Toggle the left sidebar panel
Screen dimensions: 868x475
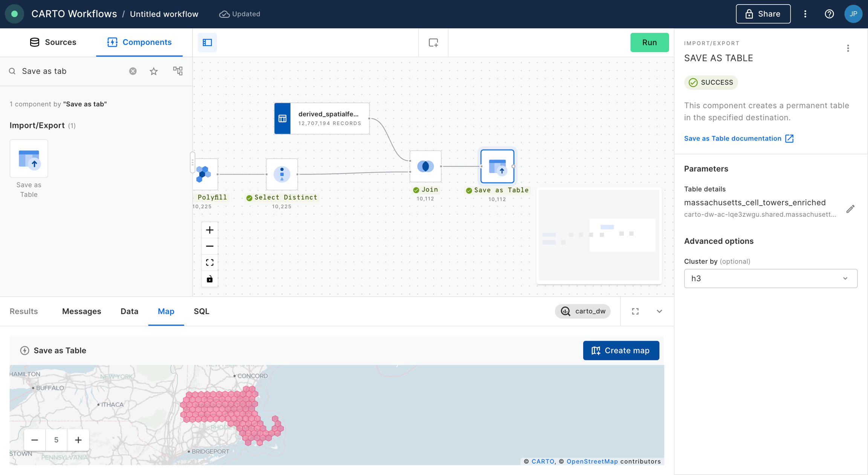[207, 42]
